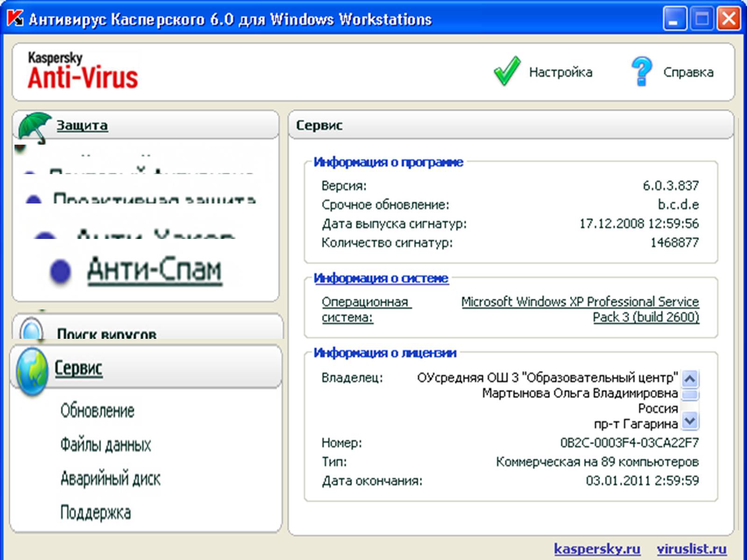Click the Kaspersky K logo in title bar
Screen dimensions: 747x560
tap(15, 19)
